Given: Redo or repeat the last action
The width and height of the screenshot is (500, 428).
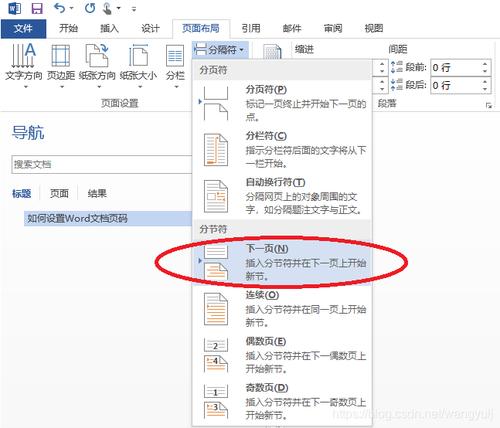Looking at the screenshot, I should tap(90, 8).
